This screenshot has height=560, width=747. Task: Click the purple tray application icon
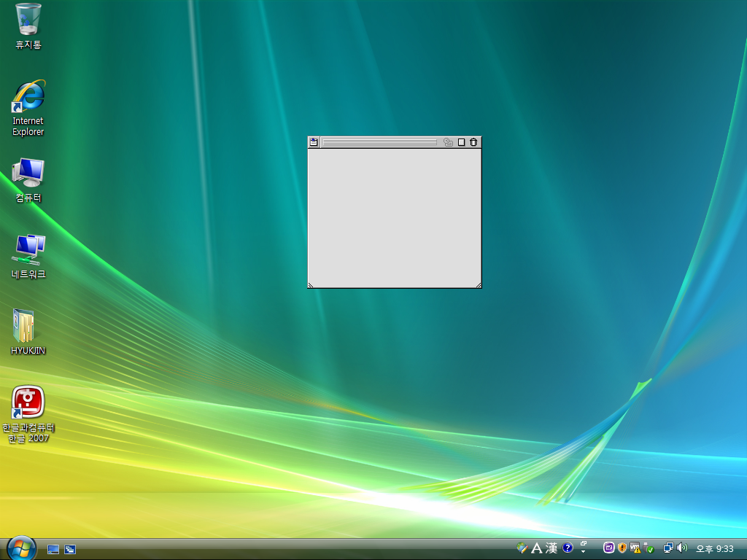tap(609, 548)
